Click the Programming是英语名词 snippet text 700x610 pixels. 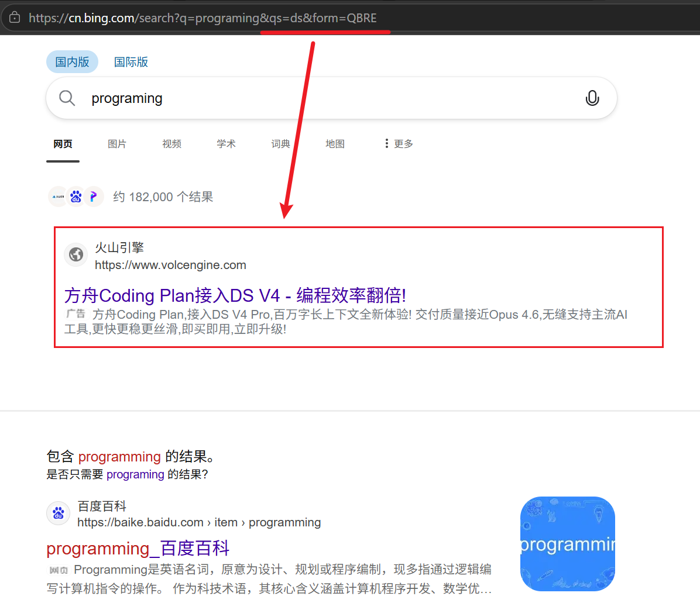pos(269,579)
